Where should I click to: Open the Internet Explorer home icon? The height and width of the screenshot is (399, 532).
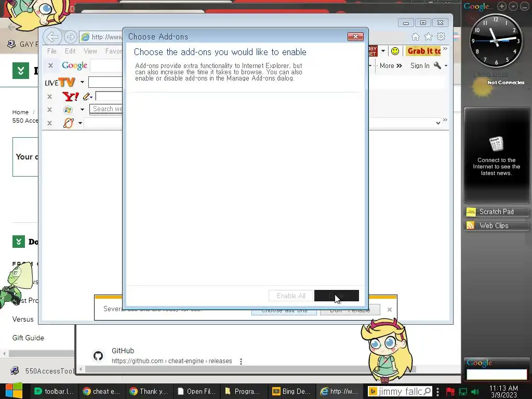(x=415, y=37)
